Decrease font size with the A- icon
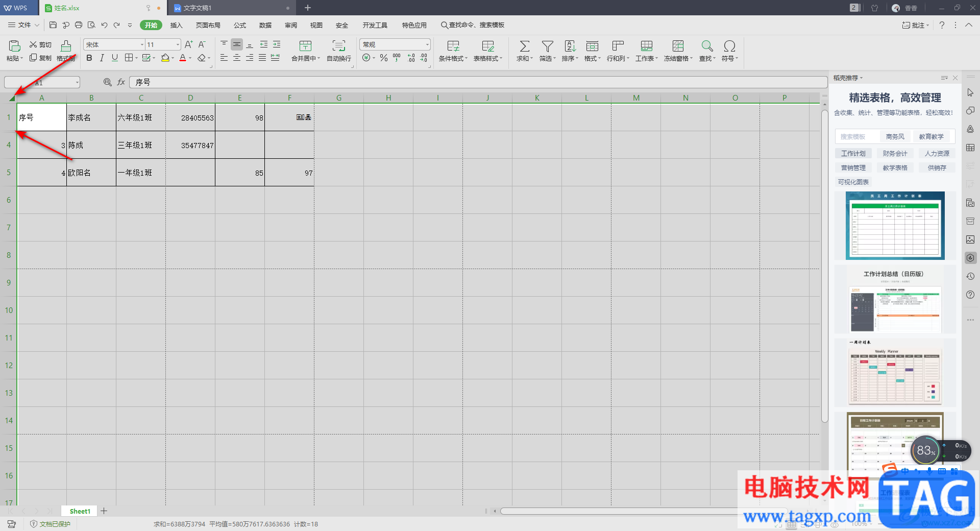Viewport: 980px width, 531px height. point(202,45)
